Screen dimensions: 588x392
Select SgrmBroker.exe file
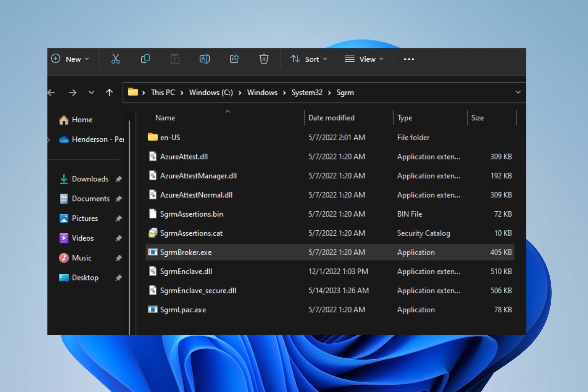point(186,252)
